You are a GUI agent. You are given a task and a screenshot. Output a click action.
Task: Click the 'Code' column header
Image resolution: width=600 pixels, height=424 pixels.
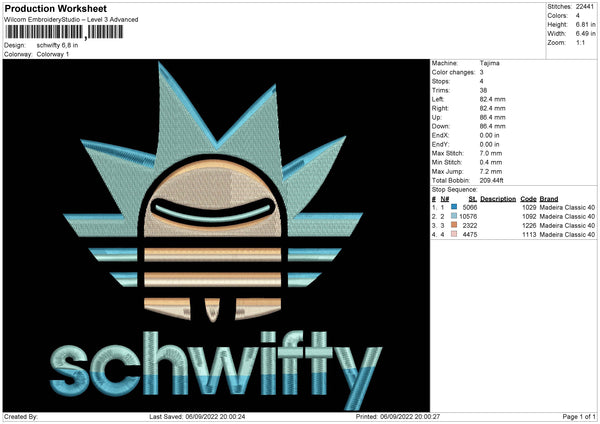pyautogui.click(x=528, y=199)
